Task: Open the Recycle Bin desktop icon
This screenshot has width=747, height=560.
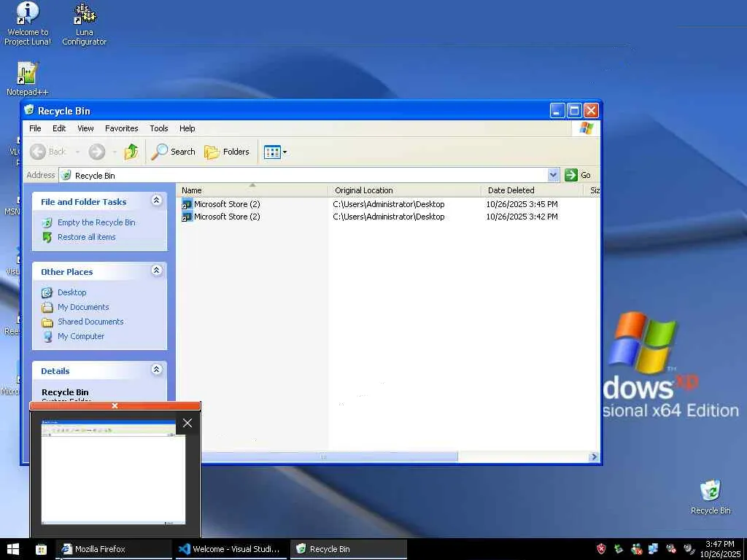Action: pos(711,497)
